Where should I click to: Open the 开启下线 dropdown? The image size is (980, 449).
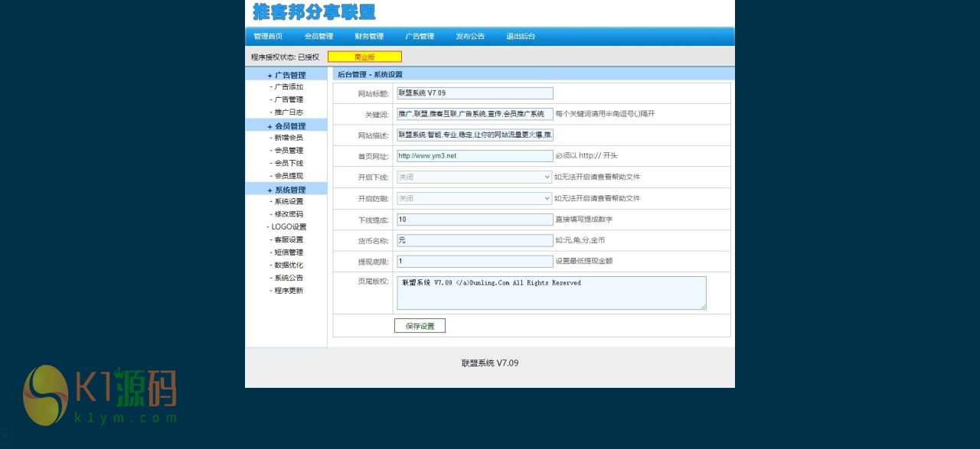pyautogui.click(x=474, y=177)
